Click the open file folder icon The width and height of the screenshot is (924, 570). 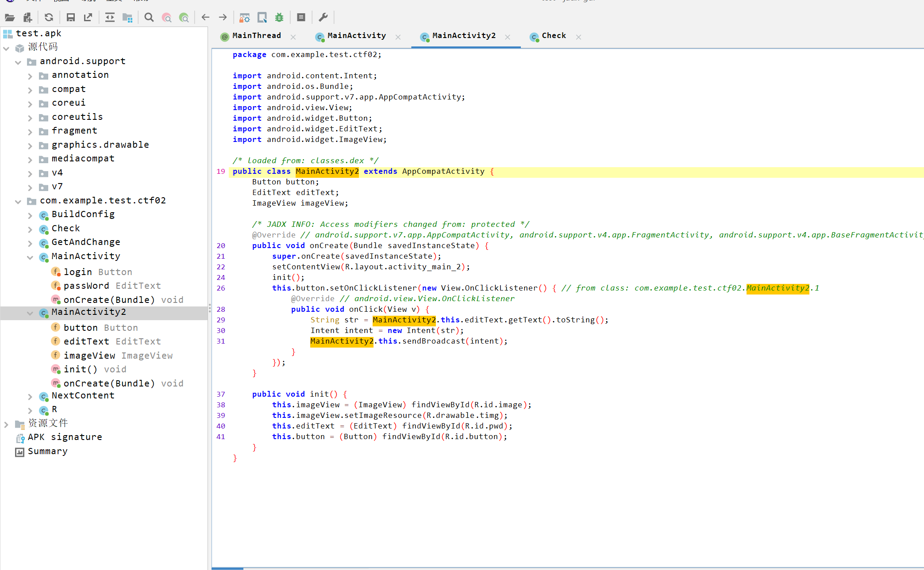[10, 18]
